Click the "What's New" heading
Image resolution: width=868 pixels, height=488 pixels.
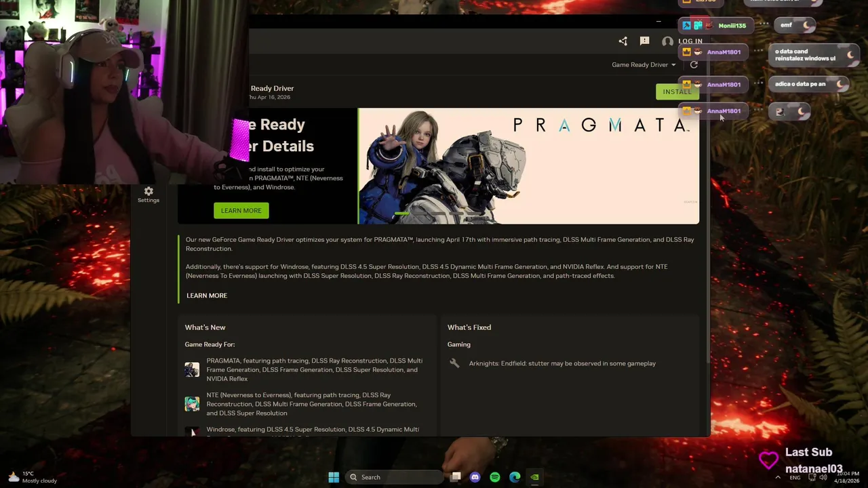point(205,327)
